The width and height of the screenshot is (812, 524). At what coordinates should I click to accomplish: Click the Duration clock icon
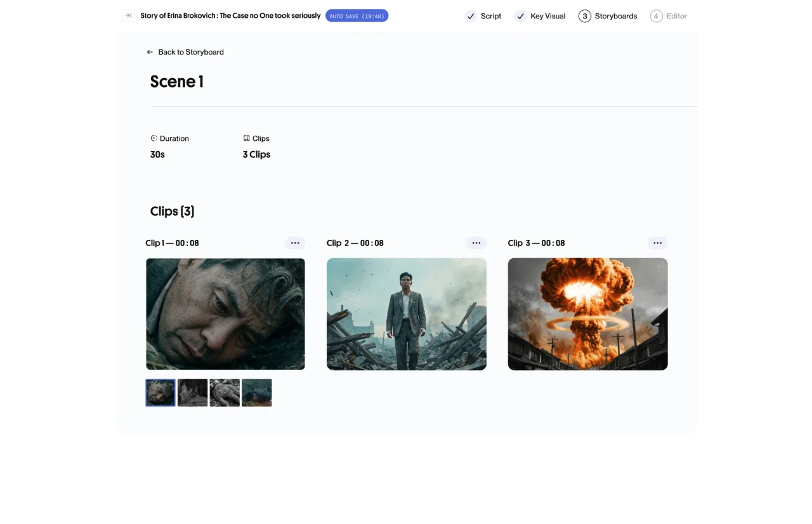point(154,138)
